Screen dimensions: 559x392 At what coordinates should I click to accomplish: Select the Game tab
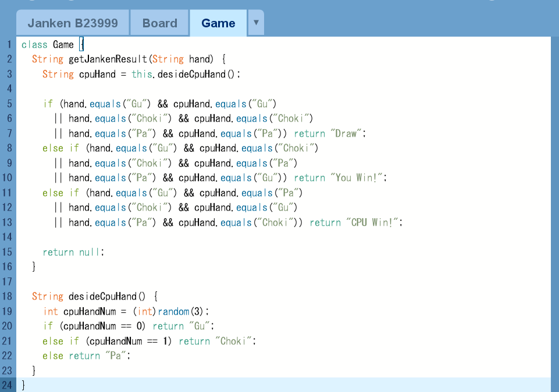click(218, 23)
